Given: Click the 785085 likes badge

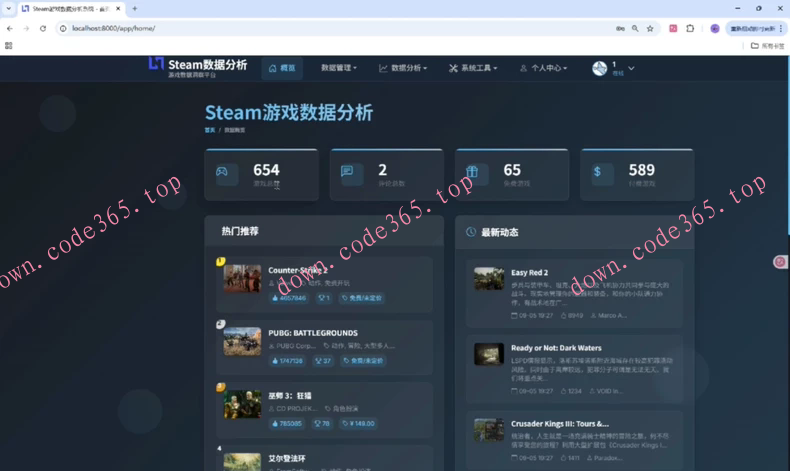Looking at the screenshot, I should [x=287, y=424].
